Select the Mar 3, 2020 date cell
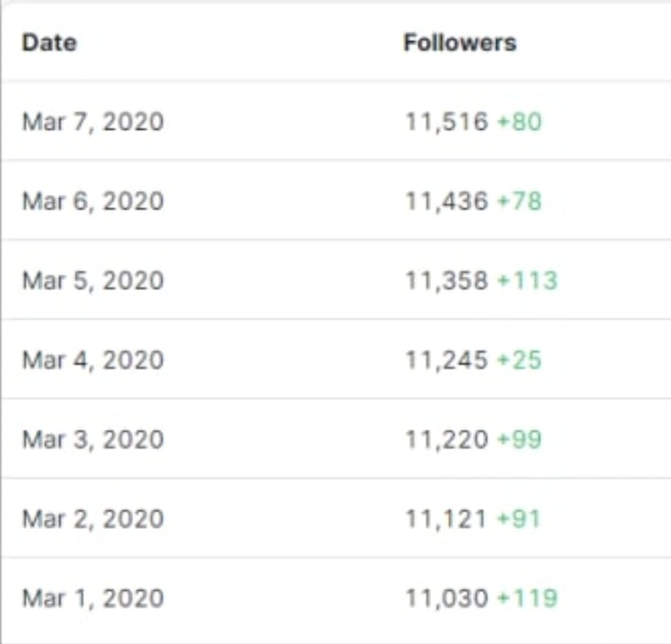Viewport: 671px width, 644px height. [x=93, y=440]
